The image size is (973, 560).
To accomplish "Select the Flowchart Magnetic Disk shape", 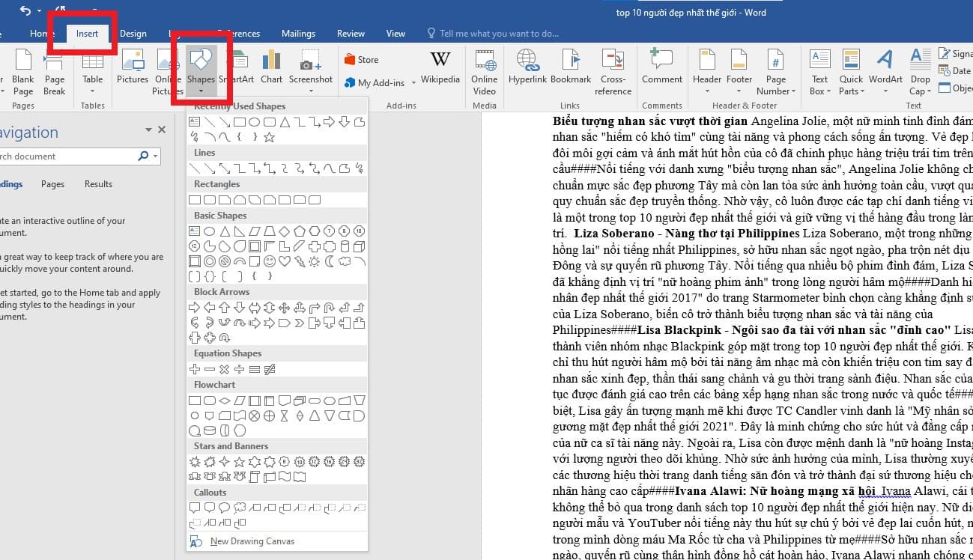I will (x=210, y=431).
